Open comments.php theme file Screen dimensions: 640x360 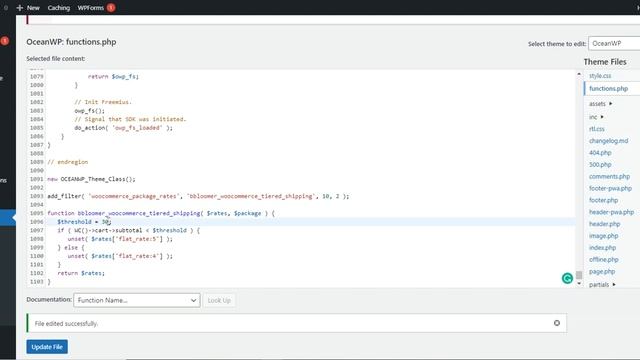(609, 176)
